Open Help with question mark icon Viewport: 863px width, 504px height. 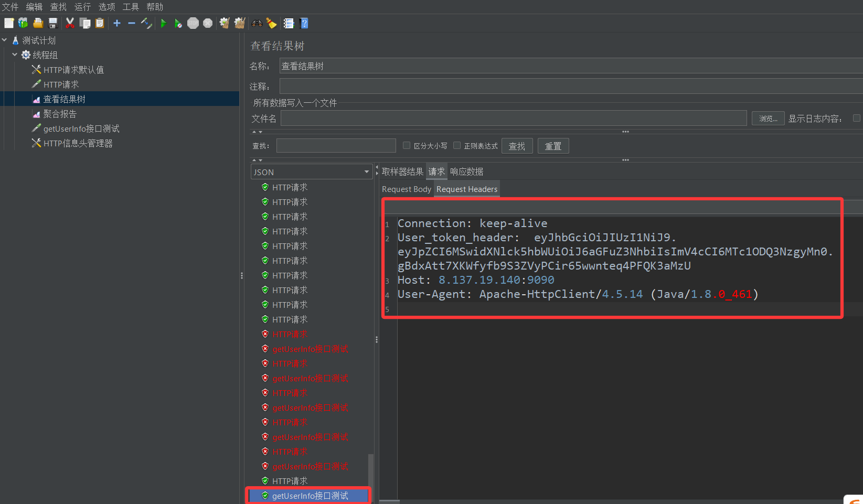tap(304, 23)
